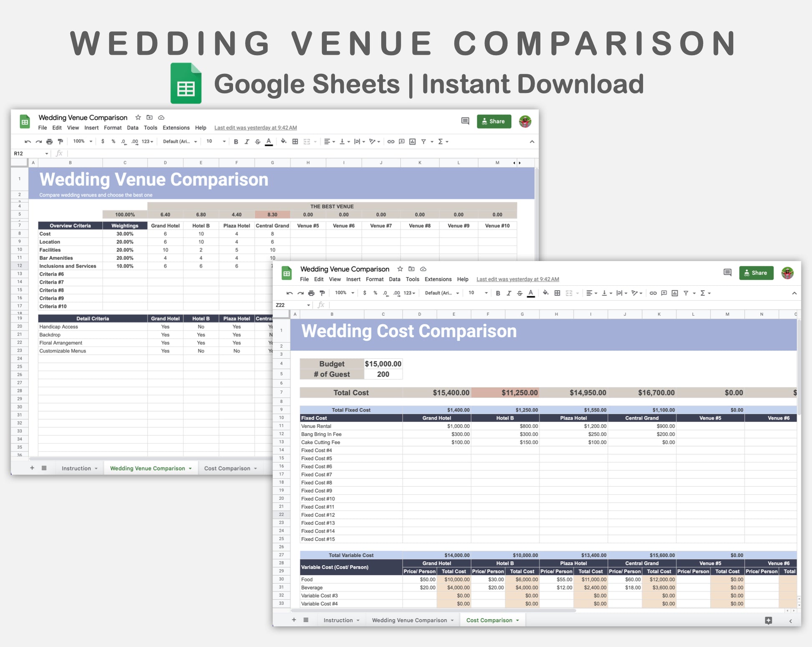Toggle bold formatting in the Z22 window toolbar
Screen dimensions: 812x647
[498, 293]
